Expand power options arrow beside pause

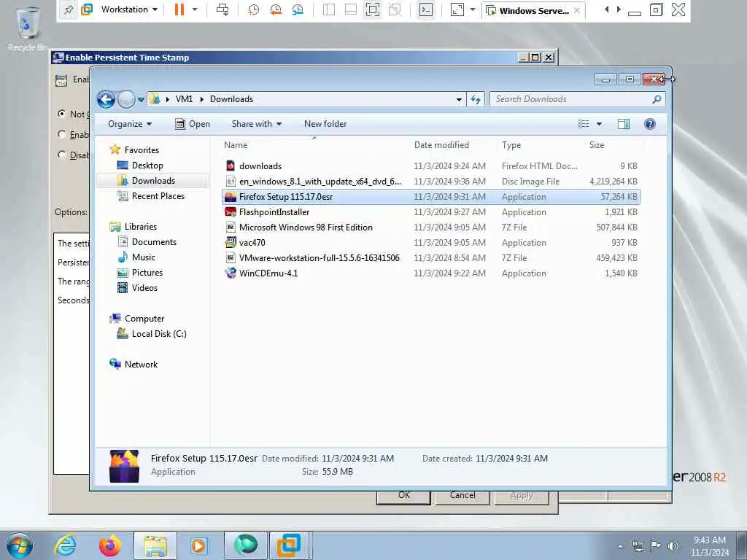[x=195, y=9]
